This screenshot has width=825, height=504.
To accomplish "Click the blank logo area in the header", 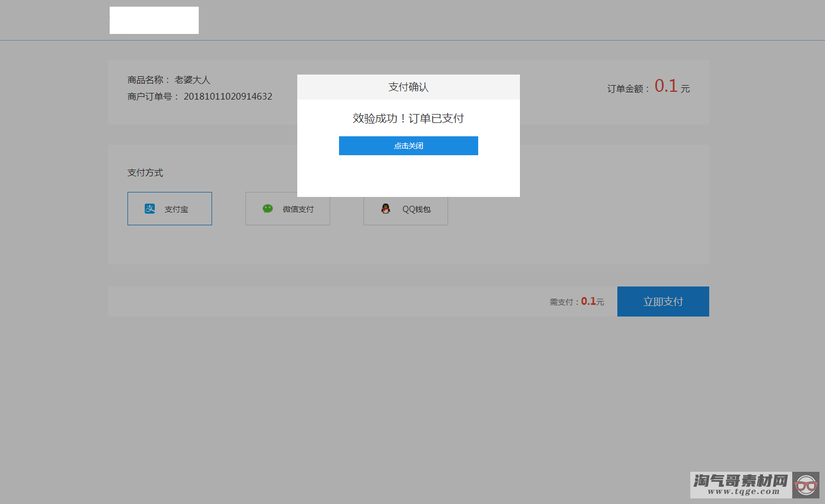I will (x=154, y=20).
